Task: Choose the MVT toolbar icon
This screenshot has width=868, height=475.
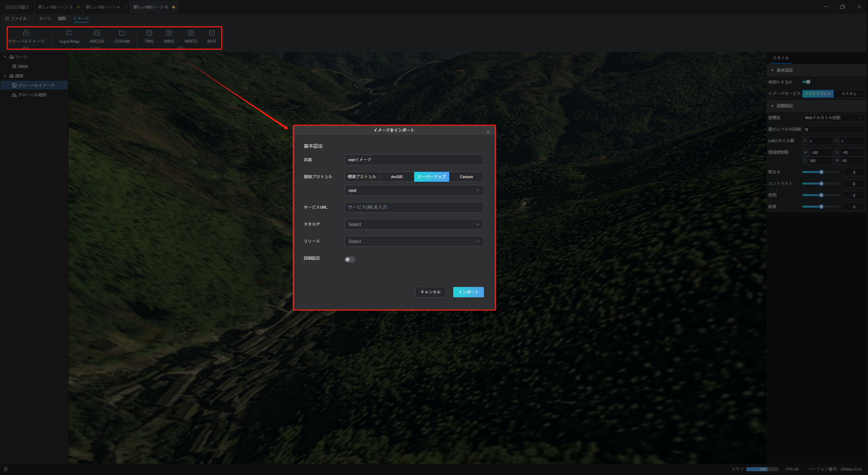Action: tap(212, 36)
